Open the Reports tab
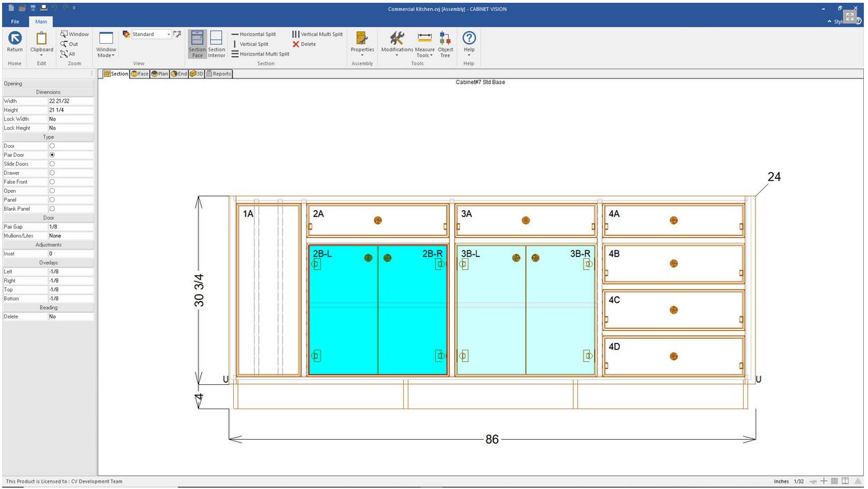Viewport: 868px width, 489px height. (x=219, y=74)
